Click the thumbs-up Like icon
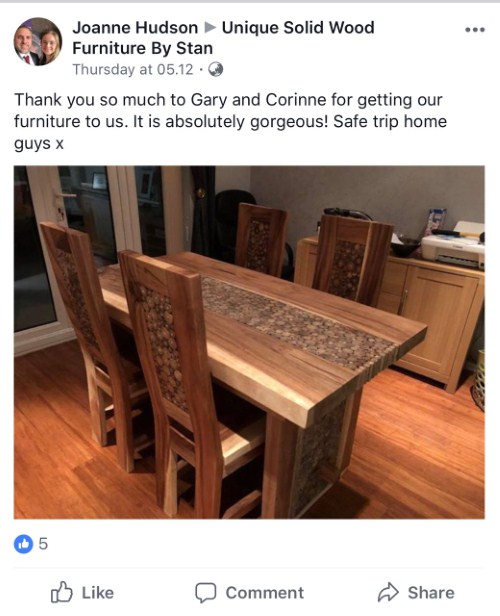The height and width of the screenshot is (616, 500). pyautogui.click(x=62, y=592)
